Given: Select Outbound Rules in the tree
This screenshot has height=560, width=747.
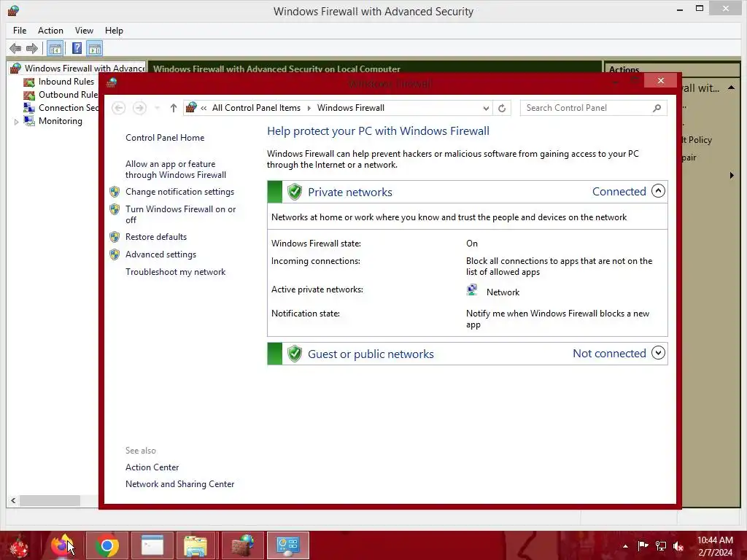Looking at the screenshot, I should point(68,95).
